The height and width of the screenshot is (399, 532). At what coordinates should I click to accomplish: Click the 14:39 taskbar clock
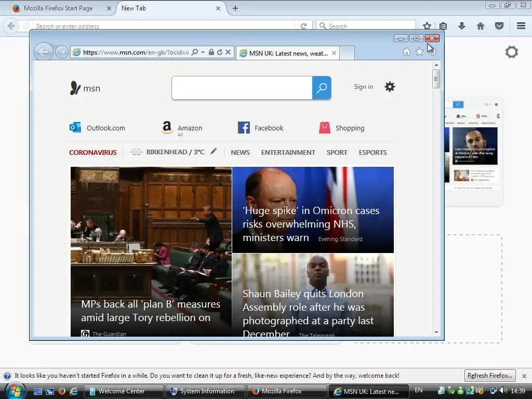pyautogui.click(x=518, y=391)
